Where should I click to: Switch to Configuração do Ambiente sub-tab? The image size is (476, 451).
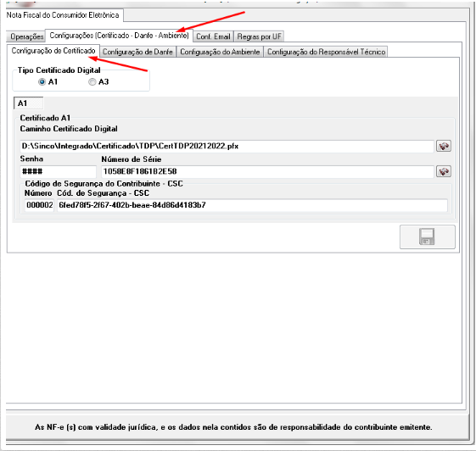tap(220, 52)
